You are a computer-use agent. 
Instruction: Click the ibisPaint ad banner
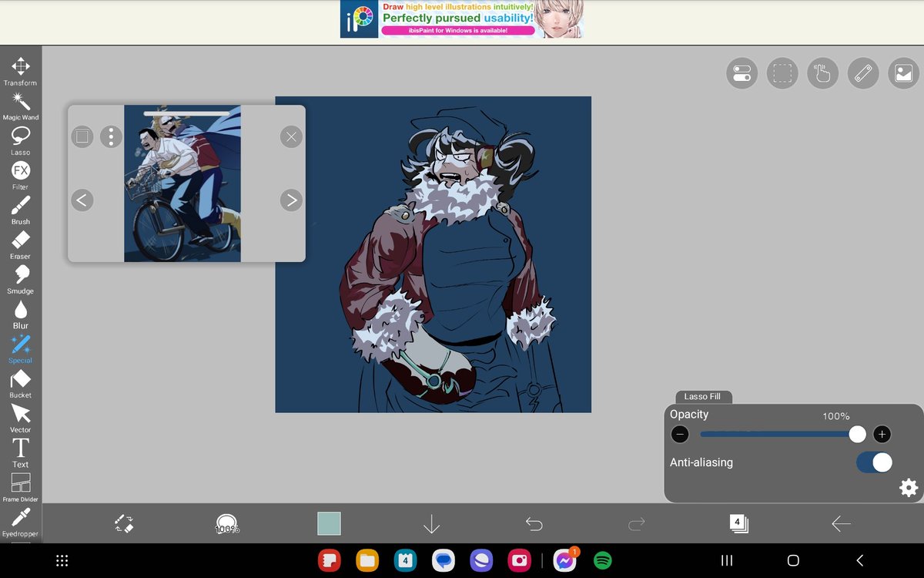462,19
